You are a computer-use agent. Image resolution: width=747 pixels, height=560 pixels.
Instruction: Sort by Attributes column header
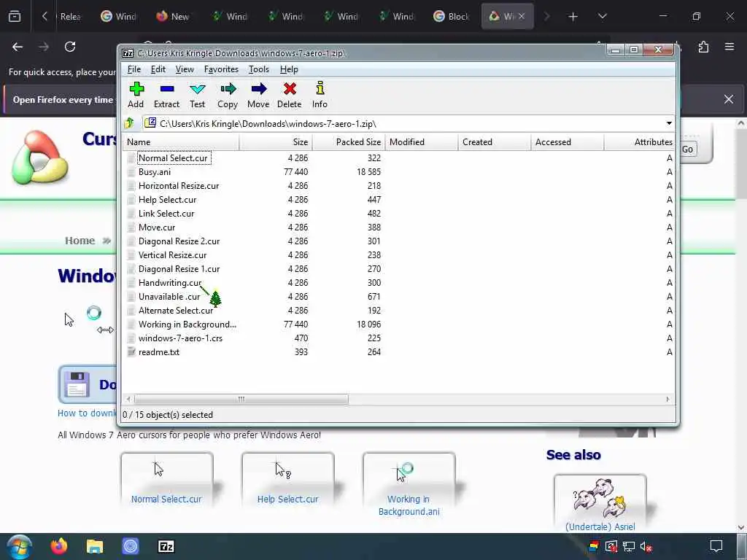[639, 142]
